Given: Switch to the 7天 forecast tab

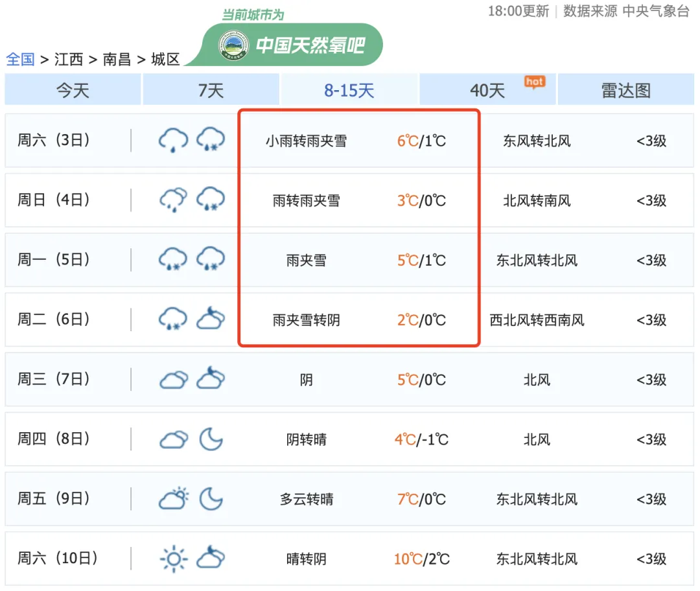Looking at the screenshot, I should [211, 90].
